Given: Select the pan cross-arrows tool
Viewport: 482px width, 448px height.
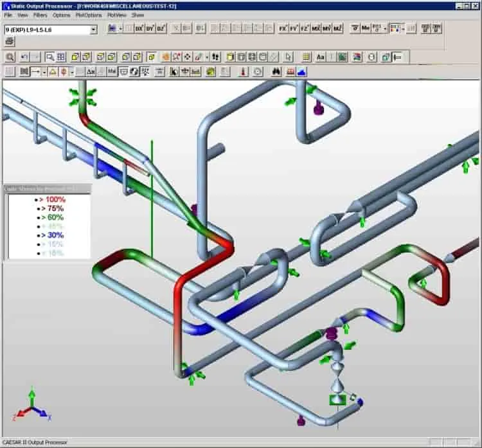Looking at the screenshot, I should (x=187, y=57).
